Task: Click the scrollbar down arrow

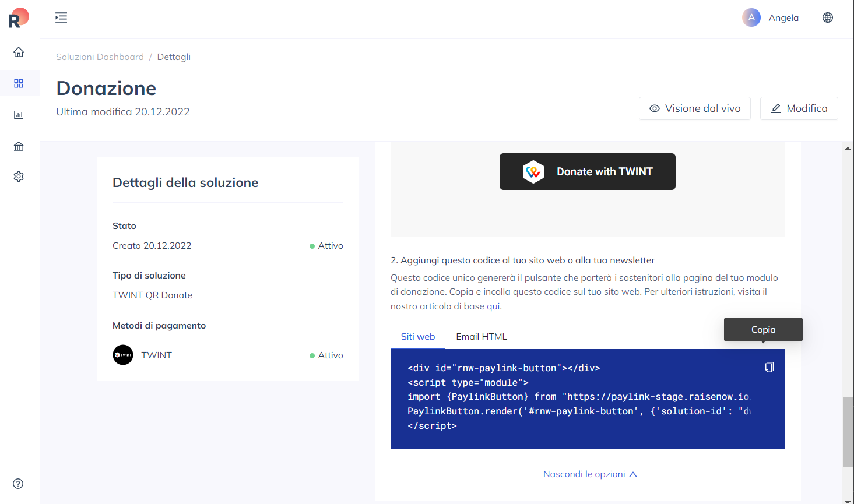Action: 848,501
